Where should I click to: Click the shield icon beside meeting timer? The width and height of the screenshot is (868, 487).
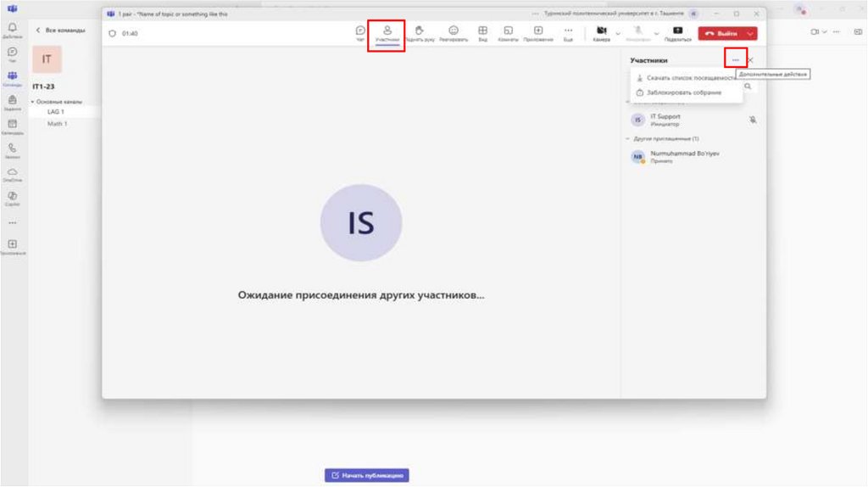tap(113, 33)
